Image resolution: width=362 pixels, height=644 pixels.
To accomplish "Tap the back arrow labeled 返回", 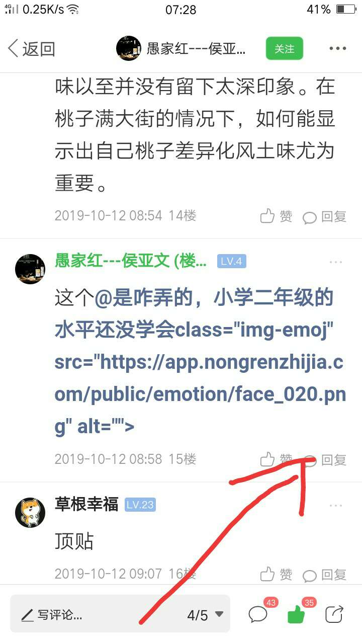I will tap(31, 49).
